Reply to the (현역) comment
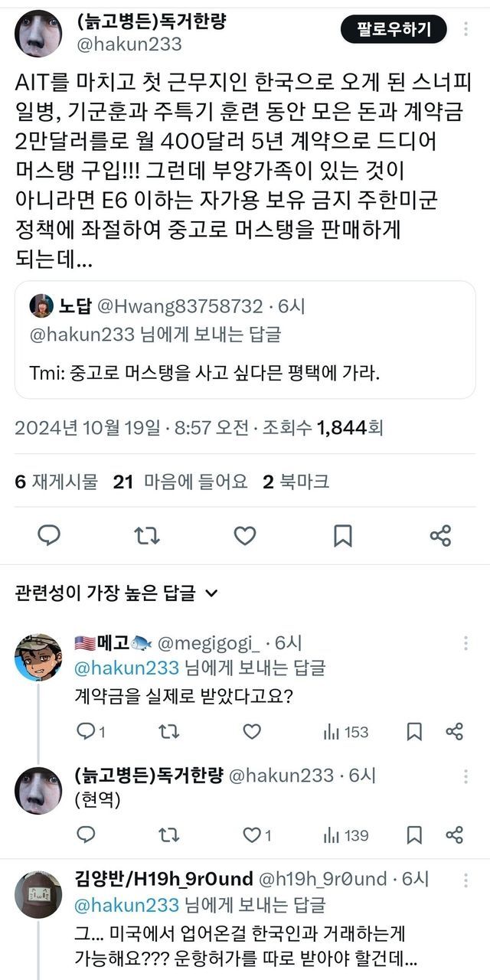Image resolution: width=490 pixels, height=980 pixels. 87,835
